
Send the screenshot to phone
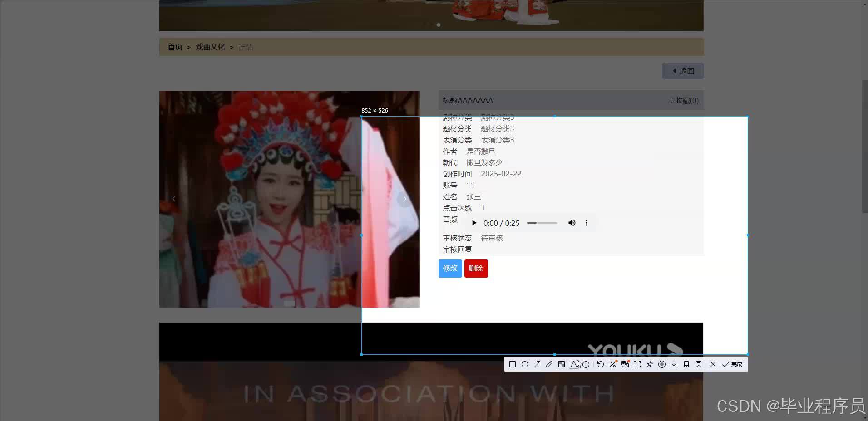(x=686, y=364)
